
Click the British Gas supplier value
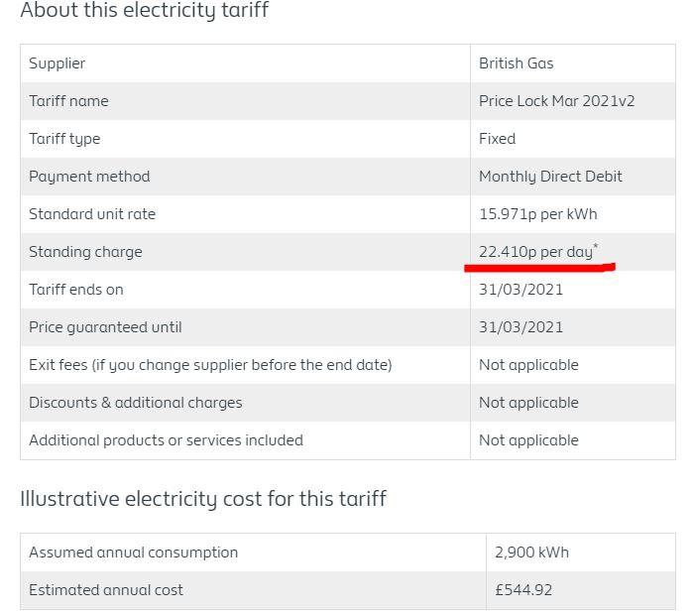click(x=517, y=63)
